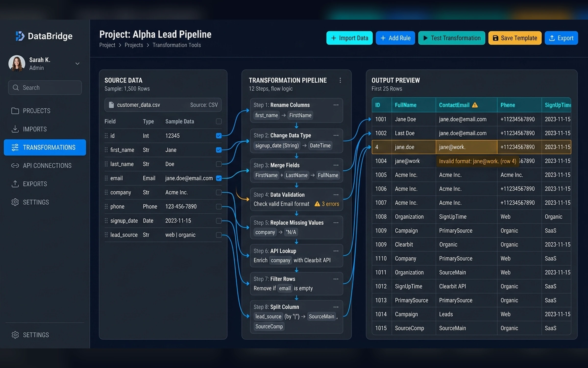
Task: Uncheck the email field checkbox
Action: pyautogui.click(x=219, y=178)
